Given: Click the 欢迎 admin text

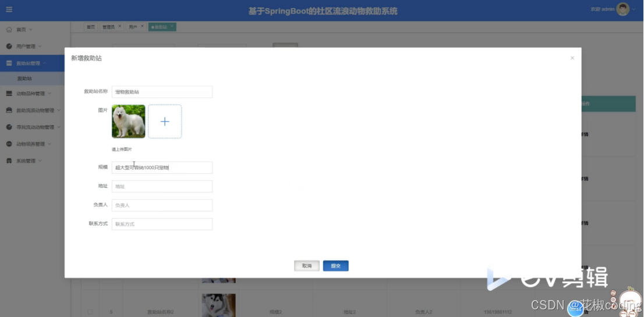Looking at the screenshot, I should pyautogui.click(x=602, y=9).
